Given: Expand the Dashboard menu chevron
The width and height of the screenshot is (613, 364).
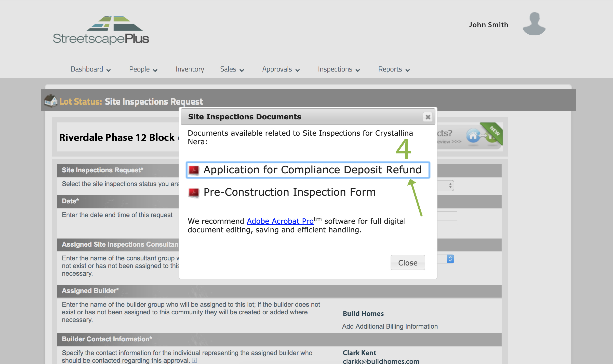Looking at the screenshot, I should click(109, 71).
